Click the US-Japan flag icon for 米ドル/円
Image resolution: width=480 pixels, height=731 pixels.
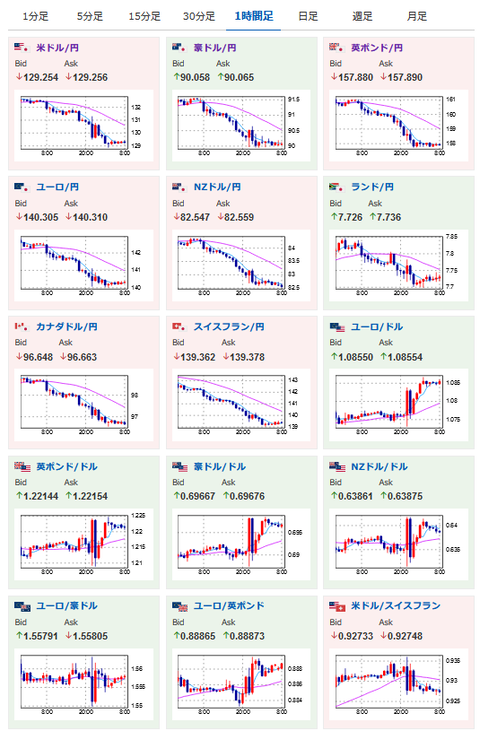(21, 47)
